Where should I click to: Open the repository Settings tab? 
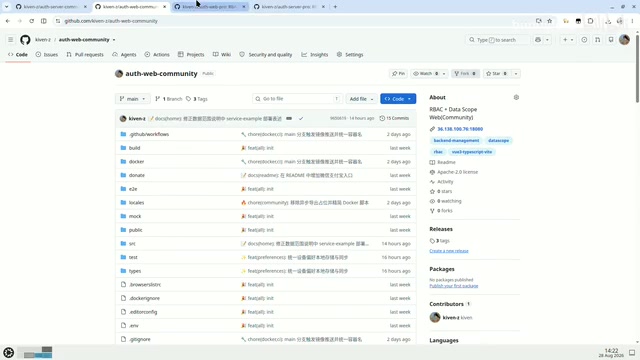coord(350,54)
